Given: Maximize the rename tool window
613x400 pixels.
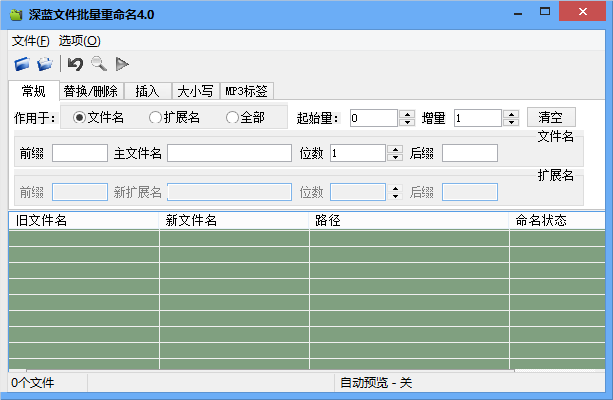Looking at the screenshot, I should pos(545,12).
